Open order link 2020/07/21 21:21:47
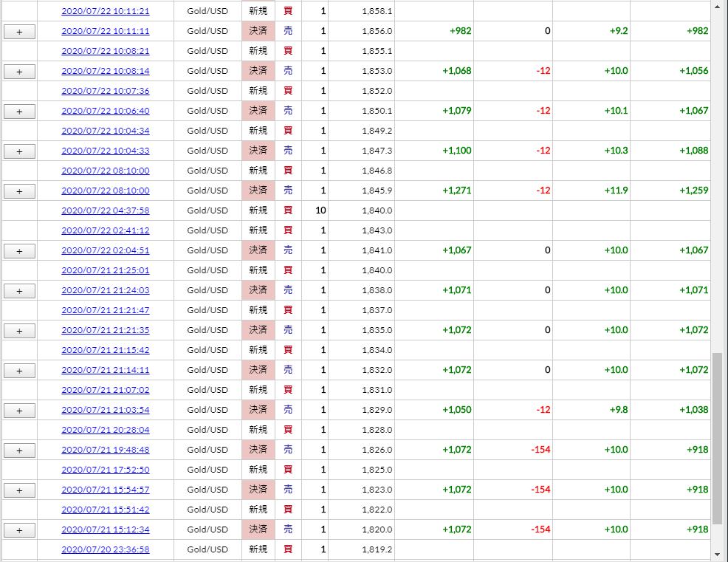The width and height of the screenshot is (728, 562). point(106,310)
